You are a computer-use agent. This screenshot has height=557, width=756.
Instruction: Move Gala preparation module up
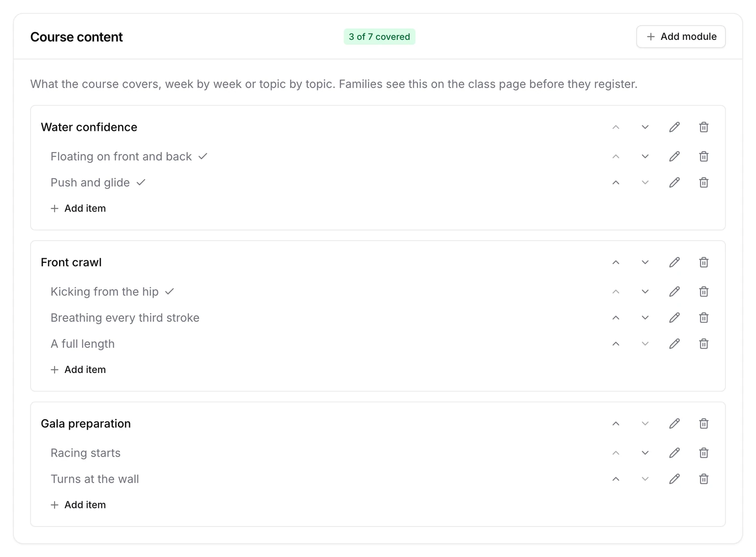[616, 424]
